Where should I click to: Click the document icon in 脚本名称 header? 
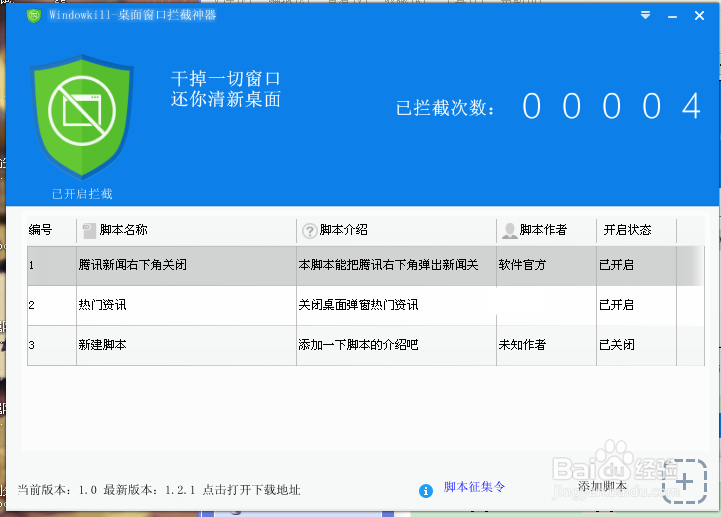(89, 230)
